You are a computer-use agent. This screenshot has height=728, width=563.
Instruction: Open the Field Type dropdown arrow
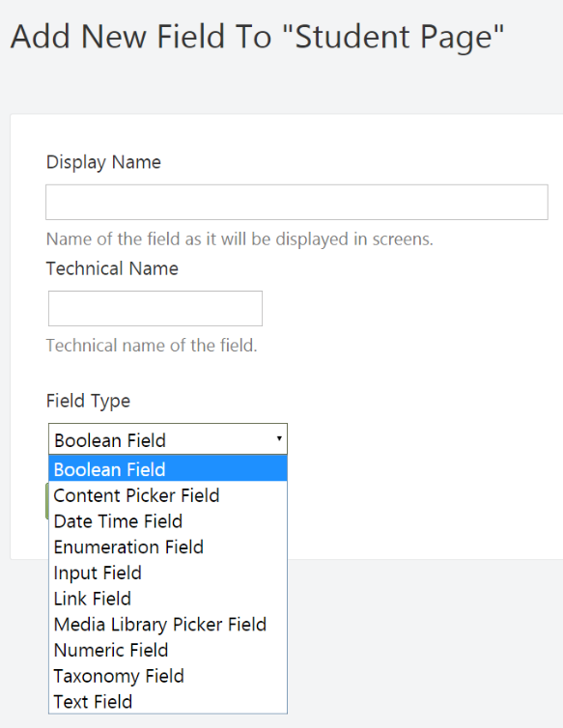[279, 438]
